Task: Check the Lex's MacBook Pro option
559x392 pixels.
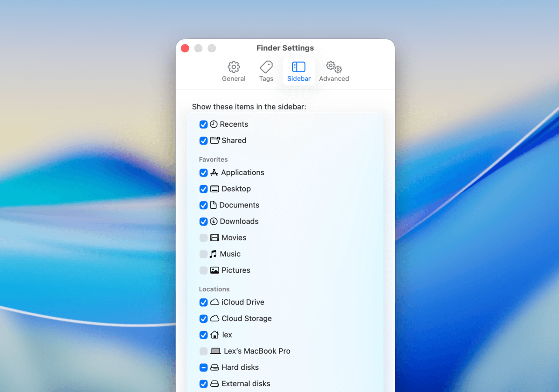Action: (203, 351)
